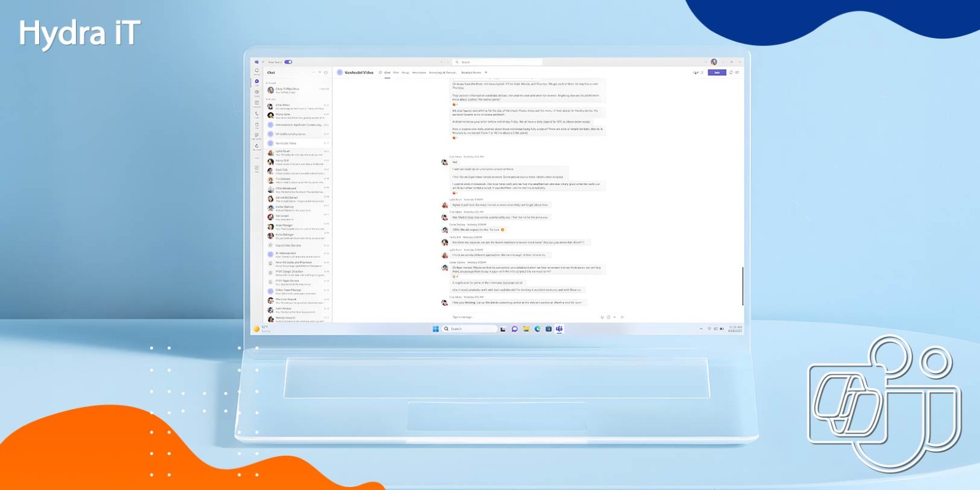Open the new chat compose icon

[x=325, y=72]
